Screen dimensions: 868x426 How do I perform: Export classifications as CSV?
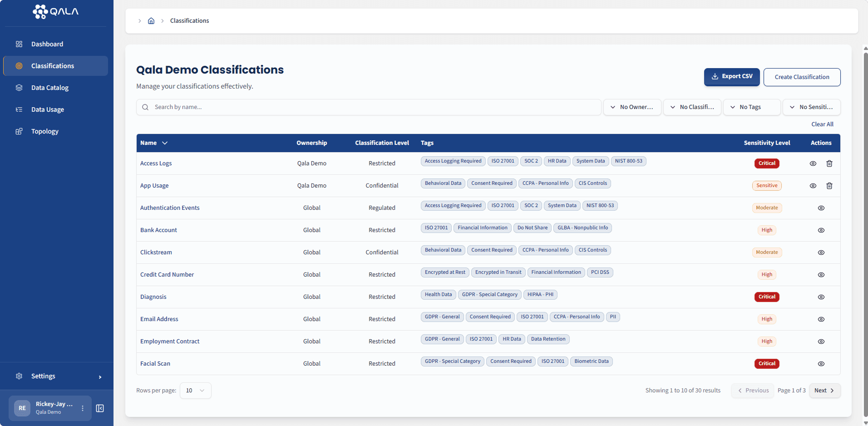pos(732,77)
